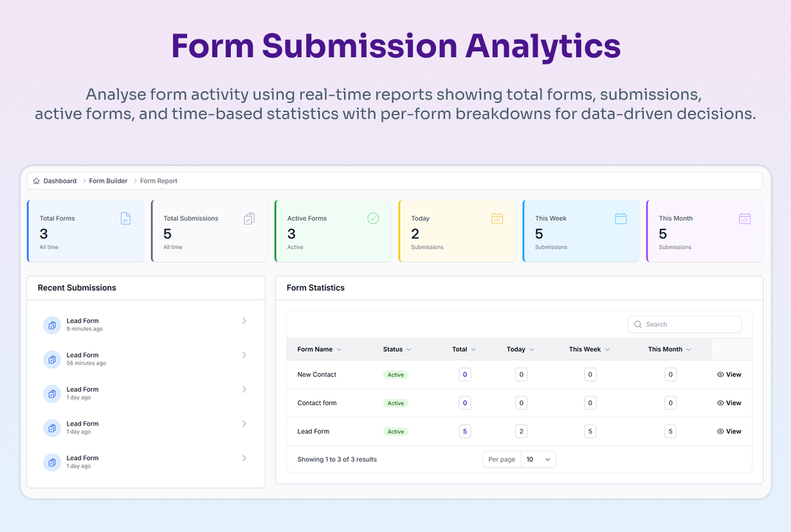The image size is (791, 532).
Task: Open the Dashboard breadcrumb link
Action: point(59,181)
